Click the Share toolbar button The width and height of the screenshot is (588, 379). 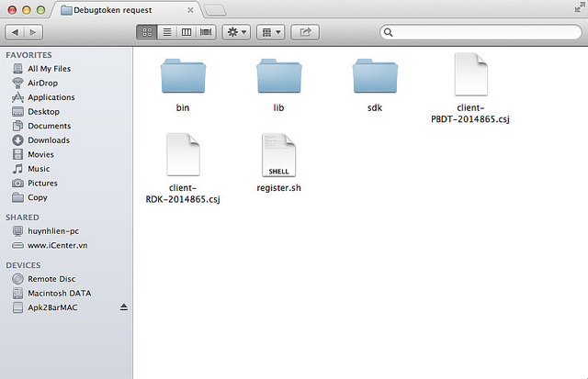click(x=305, y=32)
